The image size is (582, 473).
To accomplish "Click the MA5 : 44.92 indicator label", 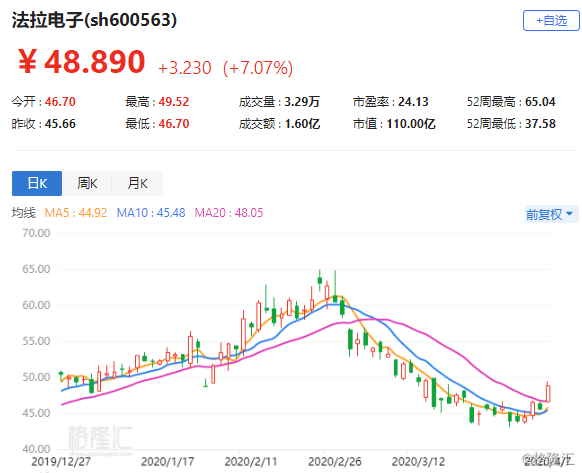I will 76,213.
